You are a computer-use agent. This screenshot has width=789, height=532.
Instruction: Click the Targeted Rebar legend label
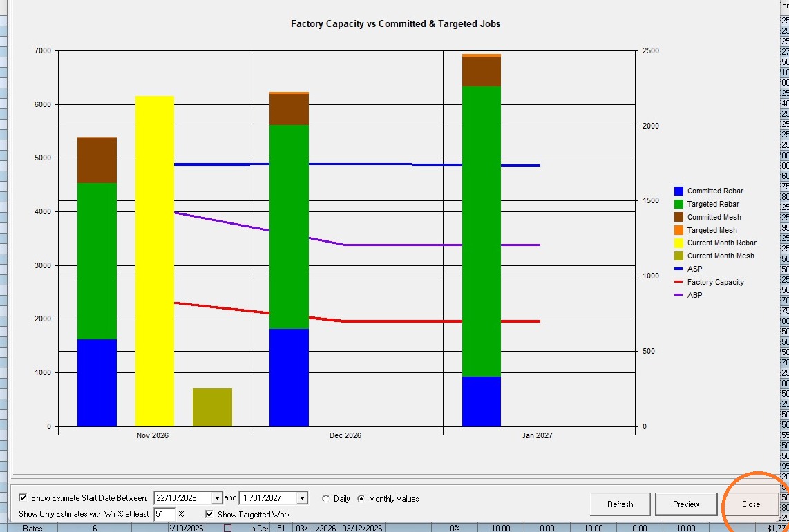tap(713, 204)
